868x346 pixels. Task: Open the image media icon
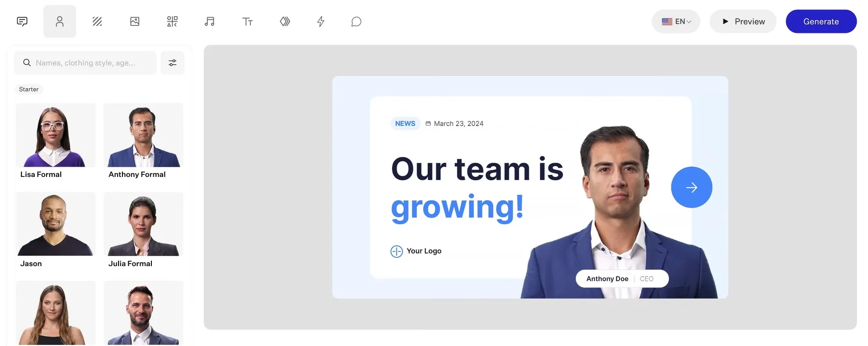[135, 22]
